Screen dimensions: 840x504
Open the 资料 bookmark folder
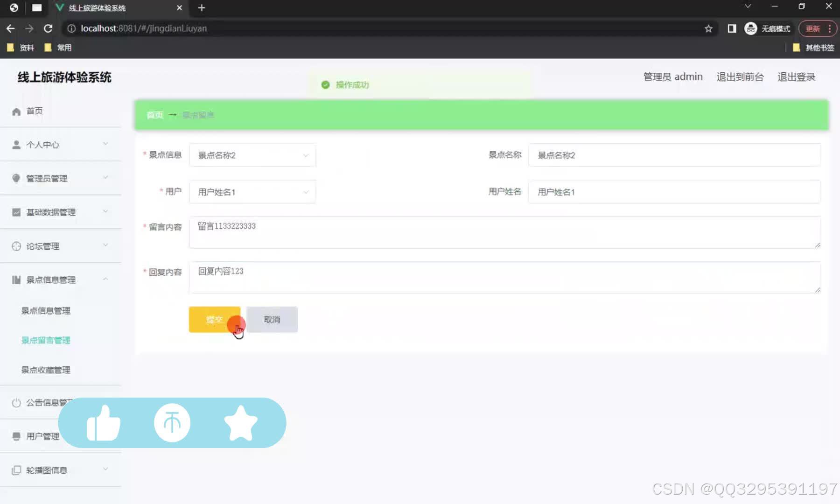(x=21, y=48)
